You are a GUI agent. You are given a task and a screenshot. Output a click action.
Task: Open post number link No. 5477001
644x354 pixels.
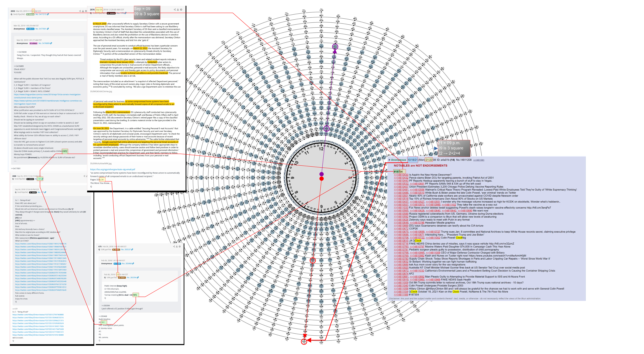(41, 29)
